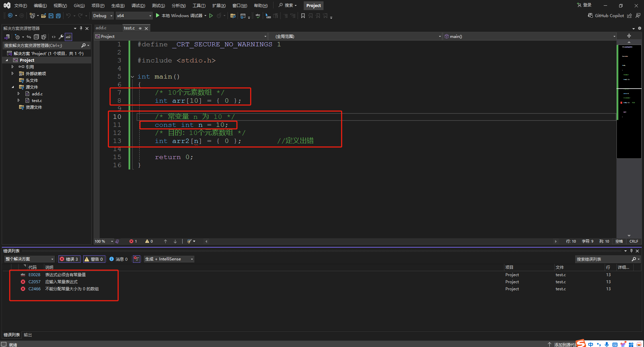
Task: Expand the 外部依赖项 node
Action: pyautogui.click(x=13, y=73)
